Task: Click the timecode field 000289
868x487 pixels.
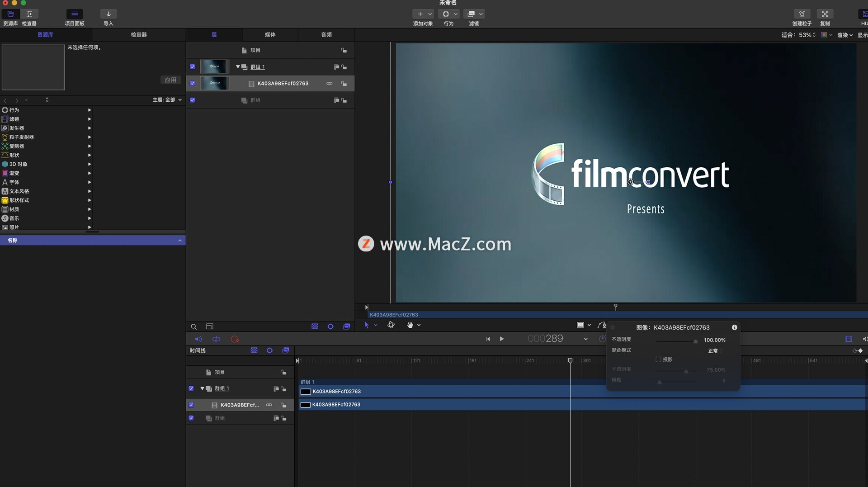Action: (x=545, y=339)
